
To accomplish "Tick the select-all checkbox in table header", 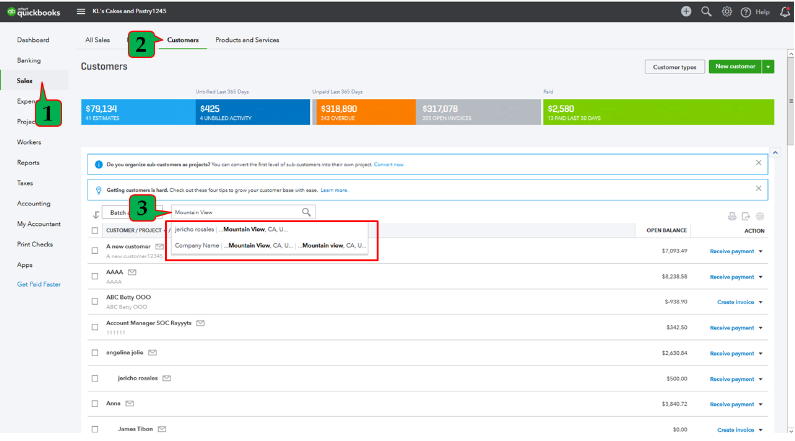I will click(x=95, y=231).
